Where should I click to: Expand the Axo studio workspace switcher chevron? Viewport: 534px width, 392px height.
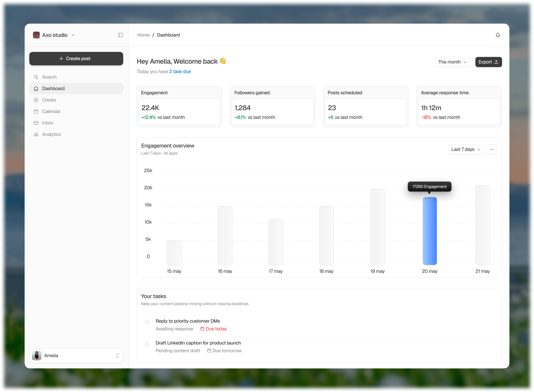click(x=73, y=35)
